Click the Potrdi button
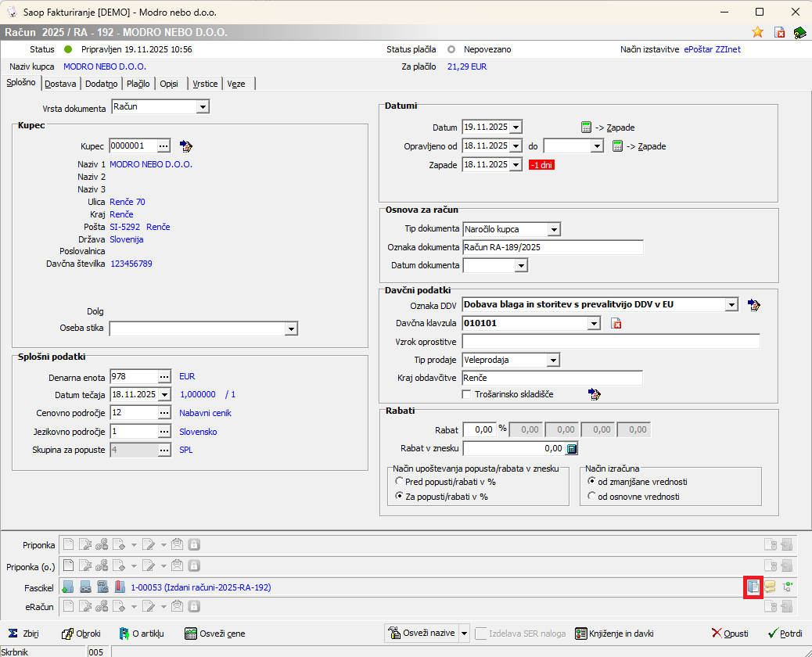This screenshot has height=657, width=812. [x=785, y=634]
